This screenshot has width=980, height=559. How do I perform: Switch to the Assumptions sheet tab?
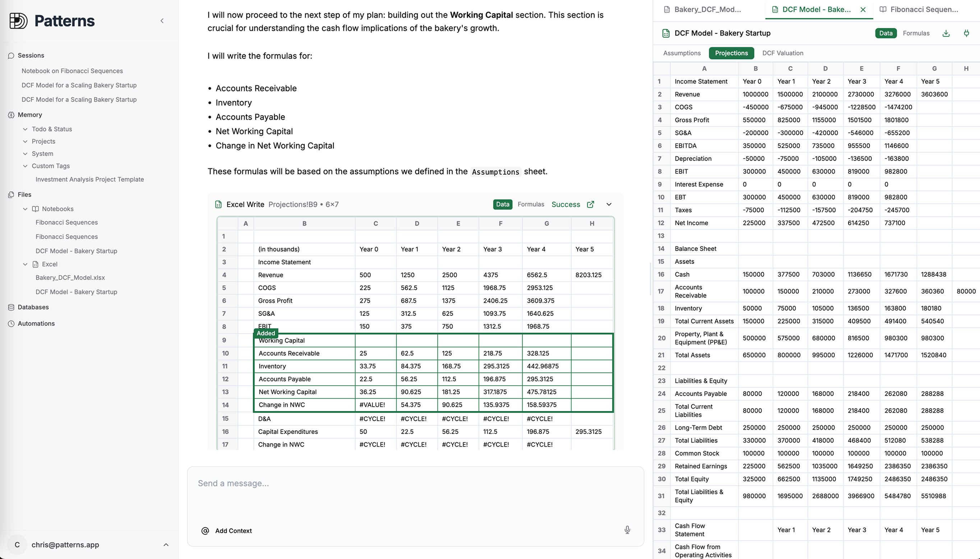click(681, 53)
